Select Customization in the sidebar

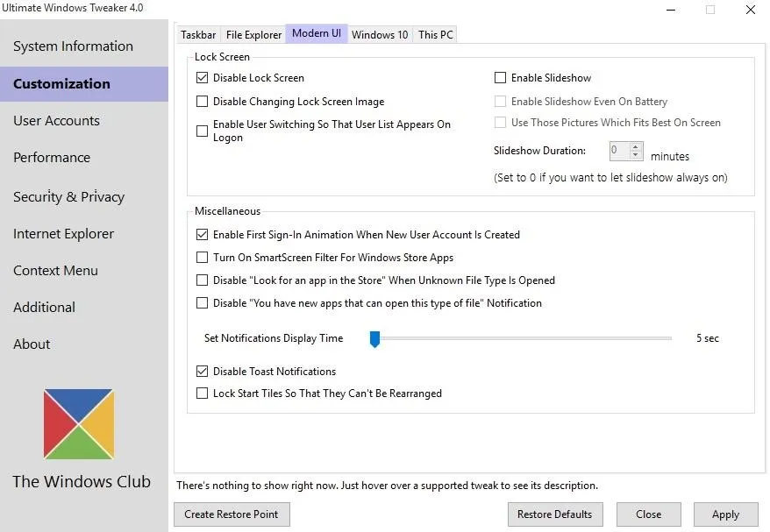pyautogui.click(x=84, y=84)
